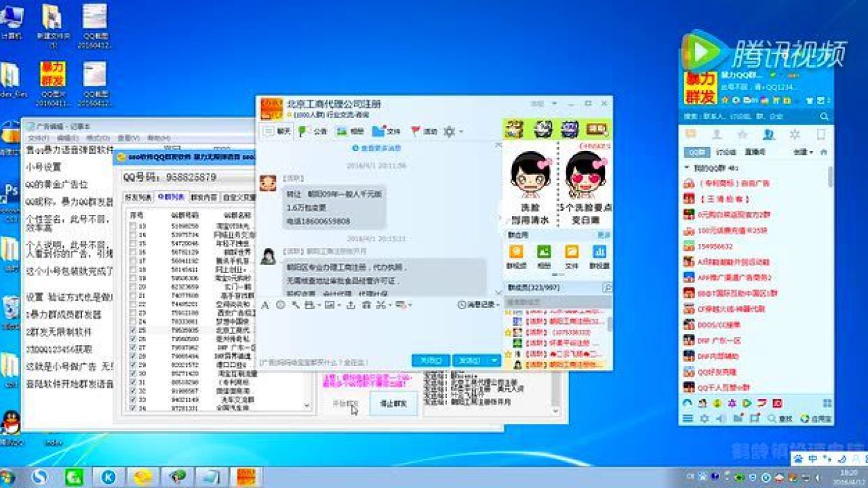Open the phone icon tab in QQ panel
This screenshot has width=868, height=488.
[821, 134]
